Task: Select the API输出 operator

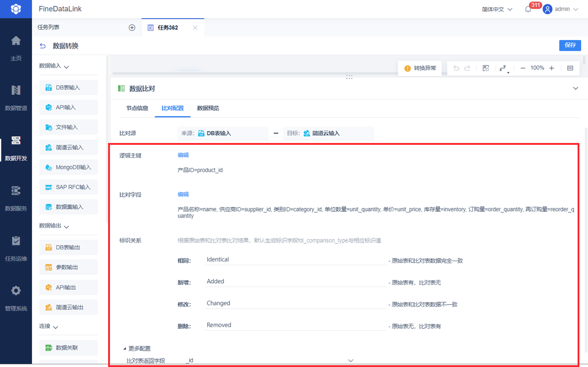Action: [68, 287]
